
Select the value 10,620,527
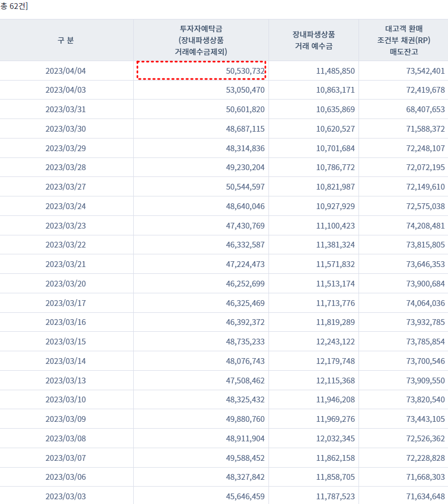pyautogui.click(x=335, y=129)
